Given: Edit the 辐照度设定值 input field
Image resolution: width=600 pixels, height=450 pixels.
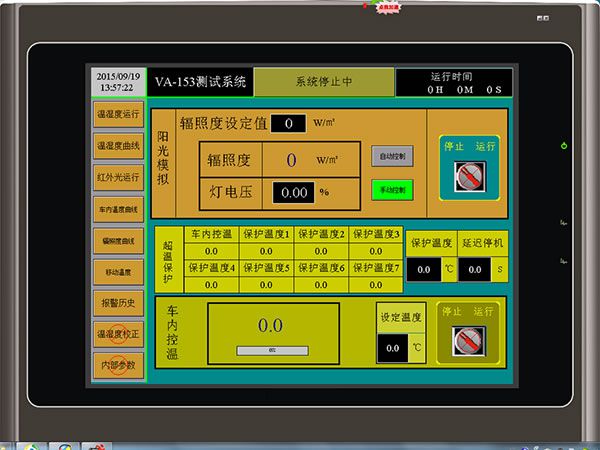Looking at the screenshot, I should click(289, 123).
